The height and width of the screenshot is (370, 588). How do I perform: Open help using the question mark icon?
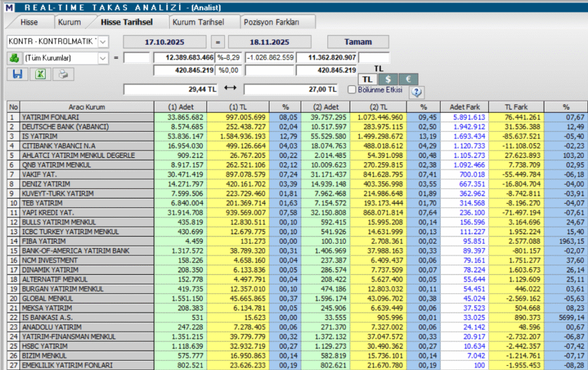tap(416, 92)
